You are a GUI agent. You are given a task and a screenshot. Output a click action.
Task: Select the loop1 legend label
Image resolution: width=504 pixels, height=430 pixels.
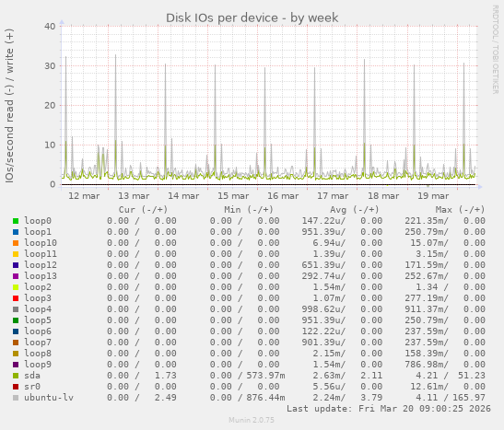pos(38,232)
